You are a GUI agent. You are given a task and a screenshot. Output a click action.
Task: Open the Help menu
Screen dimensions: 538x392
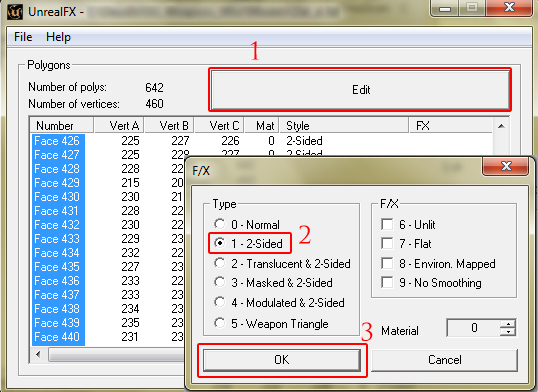coord(58,37)
